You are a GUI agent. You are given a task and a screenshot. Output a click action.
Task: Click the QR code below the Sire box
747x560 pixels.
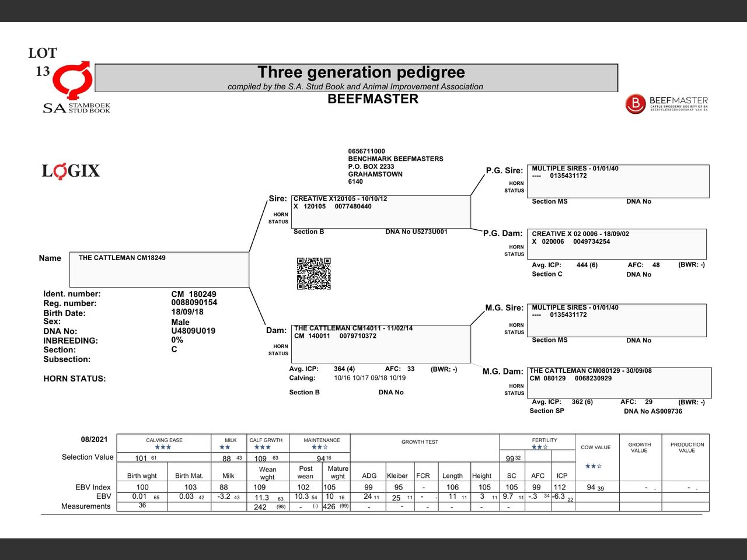(314, 274)
